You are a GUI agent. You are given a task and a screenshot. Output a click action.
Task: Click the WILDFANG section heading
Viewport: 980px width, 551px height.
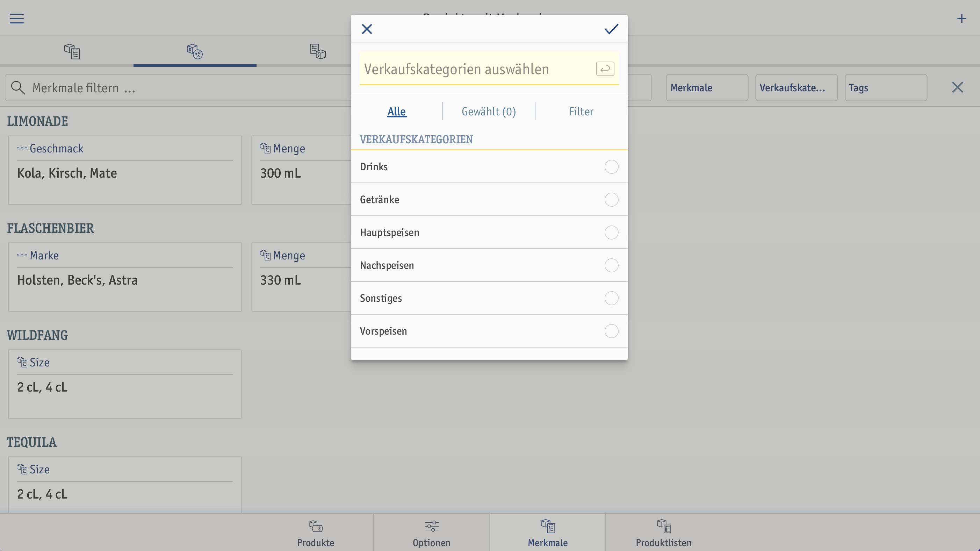point(38,335)
